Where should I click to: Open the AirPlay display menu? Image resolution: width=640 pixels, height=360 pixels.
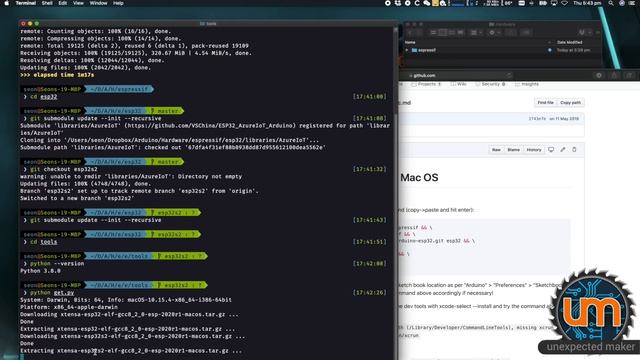coord(554,3)
